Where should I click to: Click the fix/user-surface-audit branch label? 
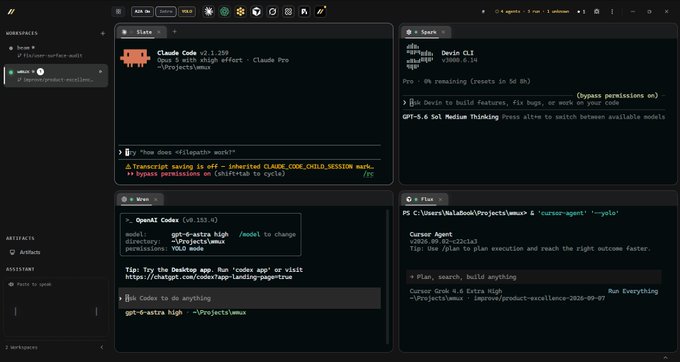[x=50, y=56]
